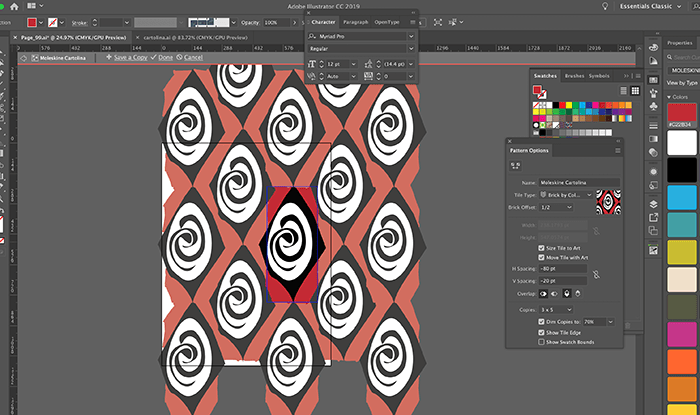The image size is (700, 415).
Task: Collapse the Colors section in library panel
Action: (x=669, y=97)
